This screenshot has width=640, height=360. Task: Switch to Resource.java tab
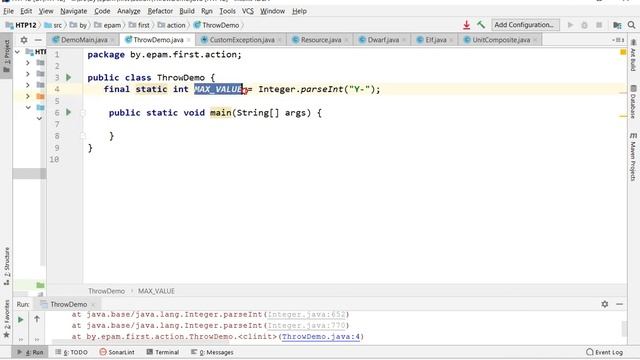pos(321,40)
